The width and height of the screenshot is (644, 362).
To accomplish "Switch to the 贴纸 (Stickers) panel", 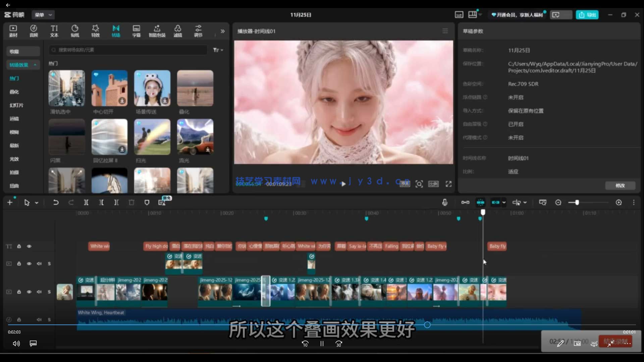I will 75,31.
